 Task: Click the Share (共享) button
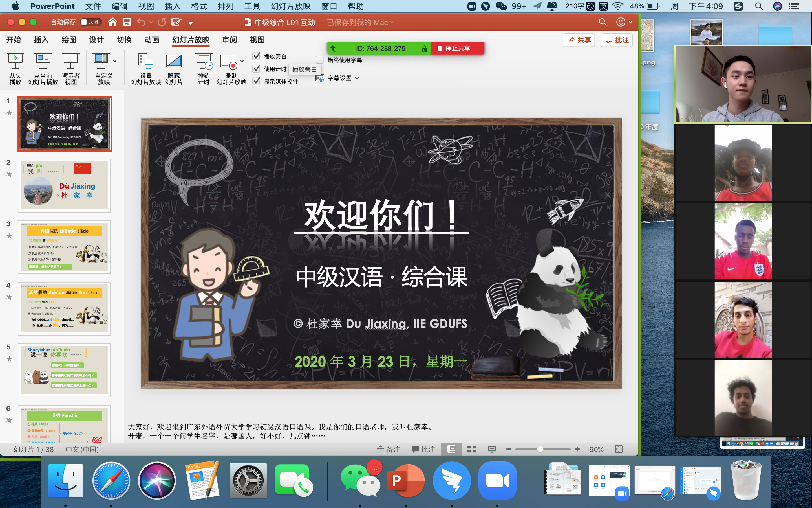(x=579, y=40)
